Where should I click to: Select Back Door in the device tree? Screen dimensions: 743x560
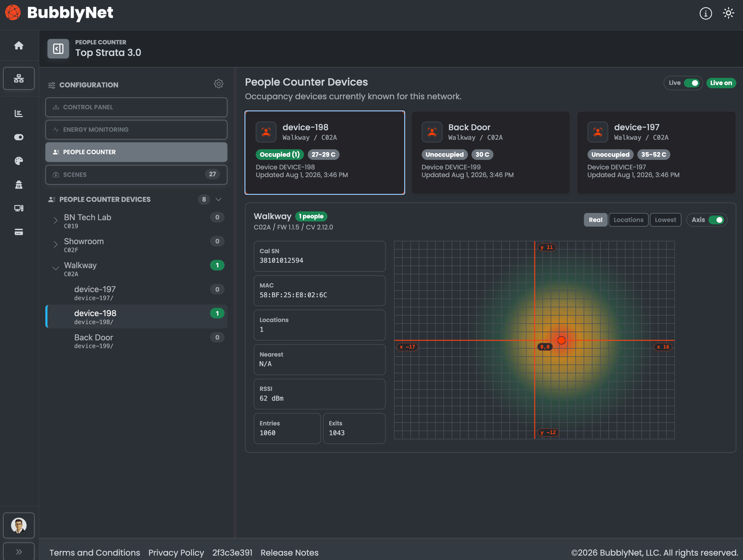pyautogui.click(x=136, y=341)
